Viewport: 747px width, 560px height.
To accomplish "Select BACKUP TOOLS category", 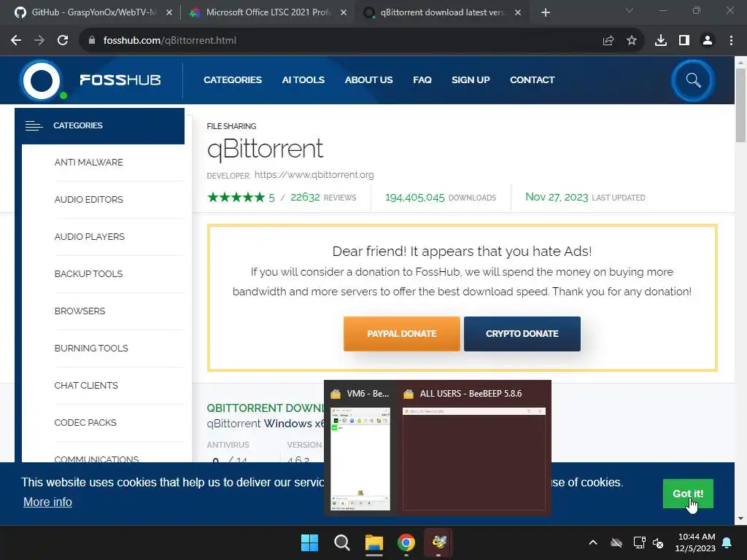I will [x=88, y=274].
